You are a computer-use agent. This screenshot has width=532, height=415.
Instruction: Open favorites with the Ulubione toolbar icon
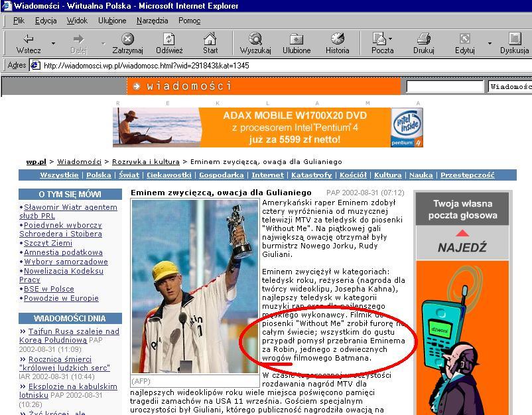pos(297,39)
